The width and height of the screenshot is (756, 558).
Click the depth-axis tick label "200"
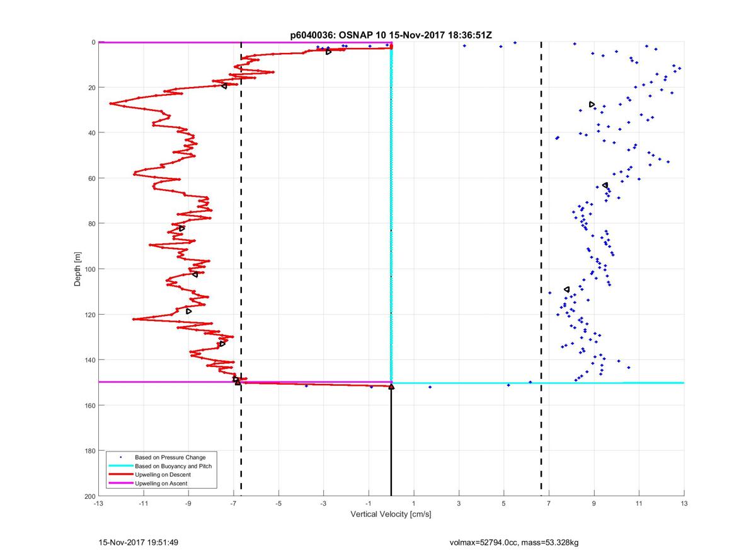tap(90, 496)
